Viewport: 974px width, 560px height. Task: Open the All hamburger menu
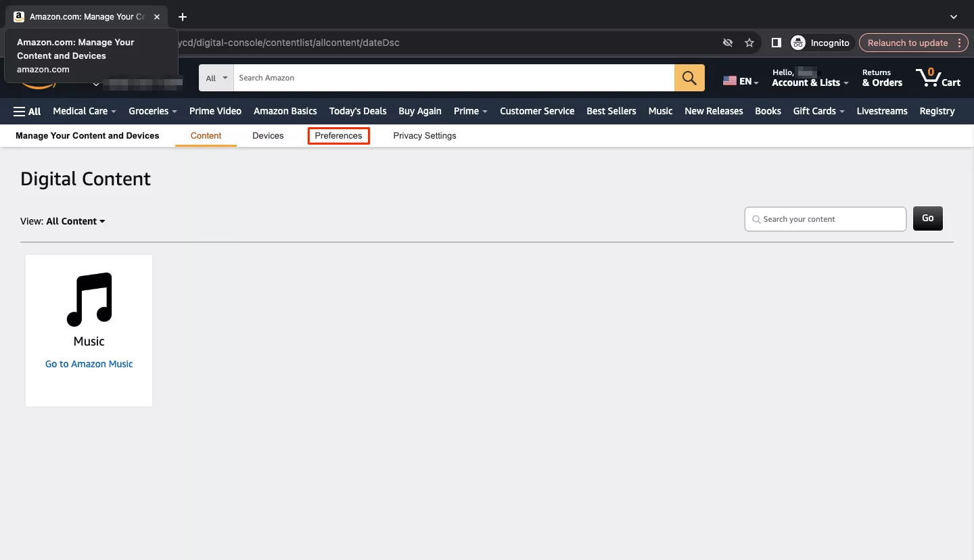pyautogui.click(x=27, y=111)
